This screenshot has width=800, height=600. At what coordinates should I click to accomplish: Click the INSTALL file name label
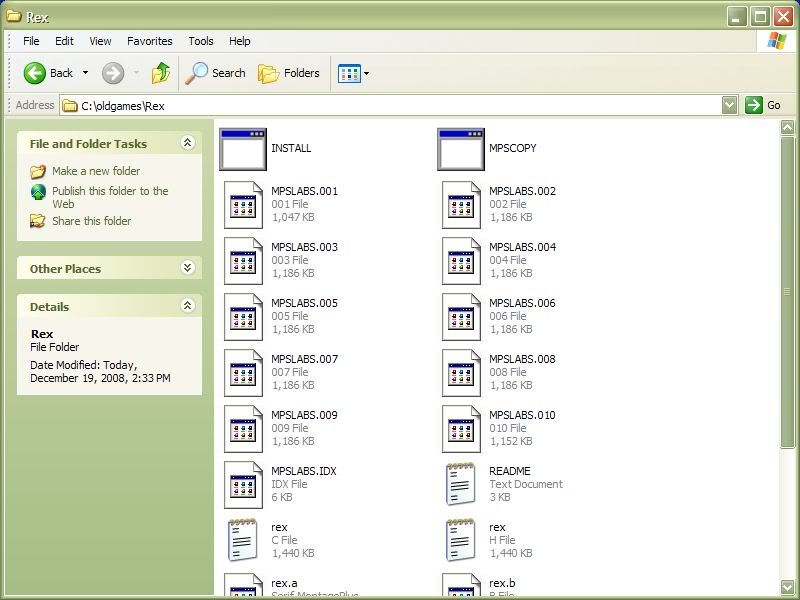(291, 148)
